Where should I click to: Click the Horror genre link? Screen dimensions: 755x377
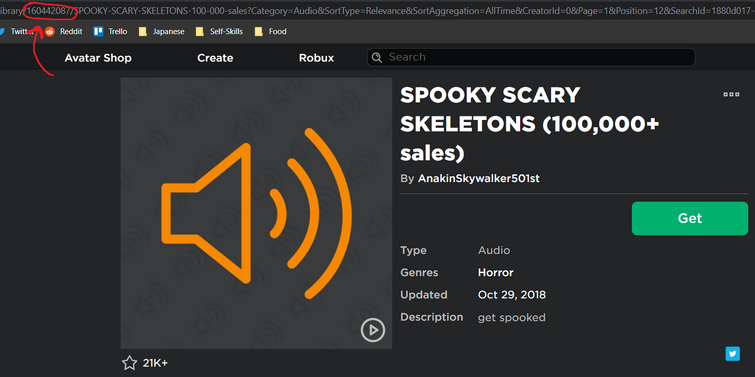(x=495, y=273)
